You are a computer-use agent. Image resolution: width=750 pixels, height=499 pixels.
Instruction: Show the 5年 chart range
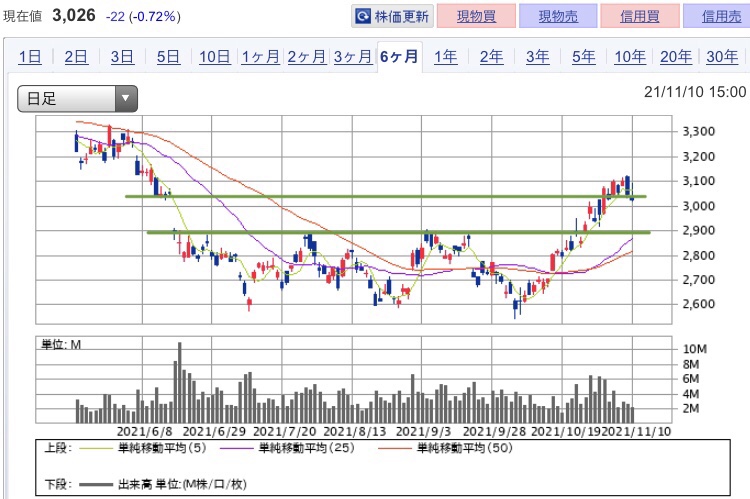[584, 56]
